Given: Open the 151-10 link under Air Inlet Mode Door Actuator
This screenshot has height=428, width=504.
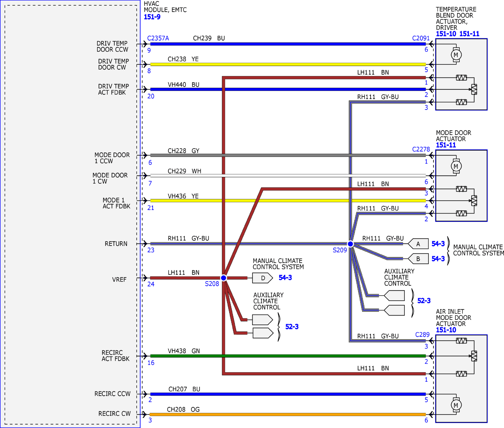Looking at the screenshot, I should pos(446,330).
